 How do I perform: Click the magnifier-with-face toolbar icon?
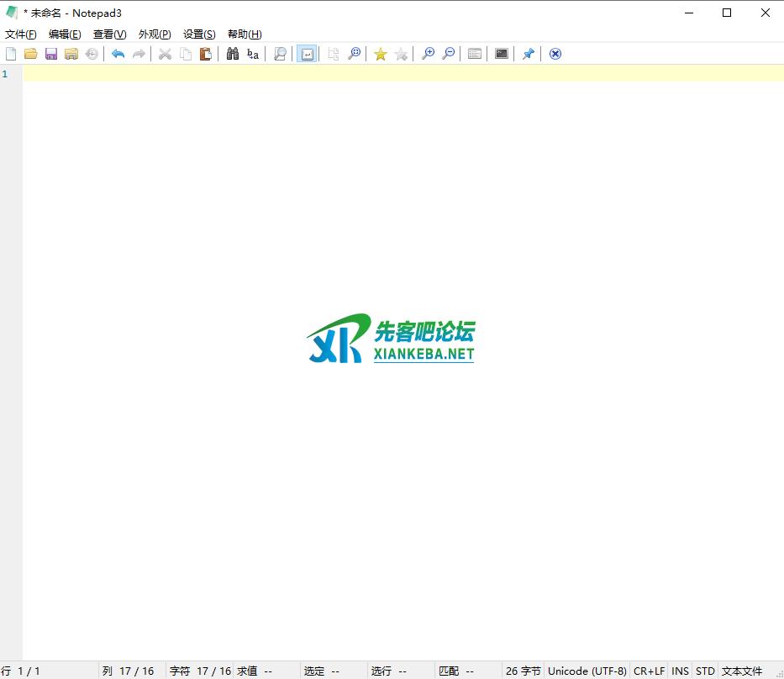(x=354, y=54)
